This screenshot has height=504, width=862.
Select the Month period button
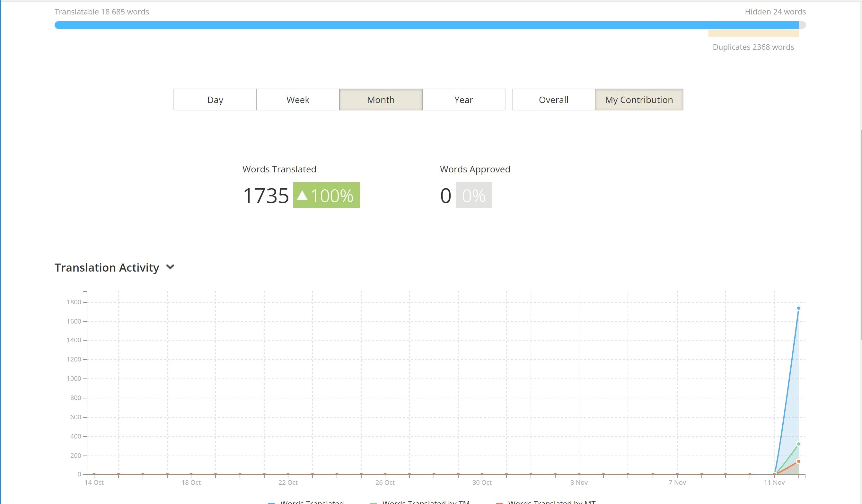coord(381,100)
